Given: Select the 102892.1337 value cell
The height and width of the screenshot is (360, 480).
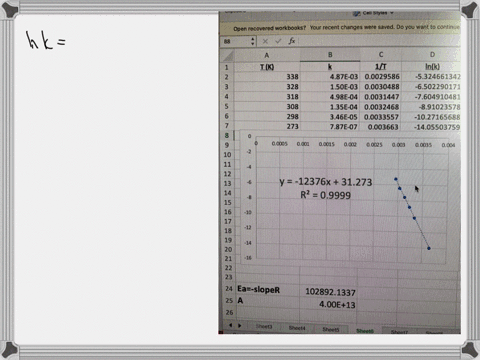Looking at the screenshot, I should [x=328, y=292].
